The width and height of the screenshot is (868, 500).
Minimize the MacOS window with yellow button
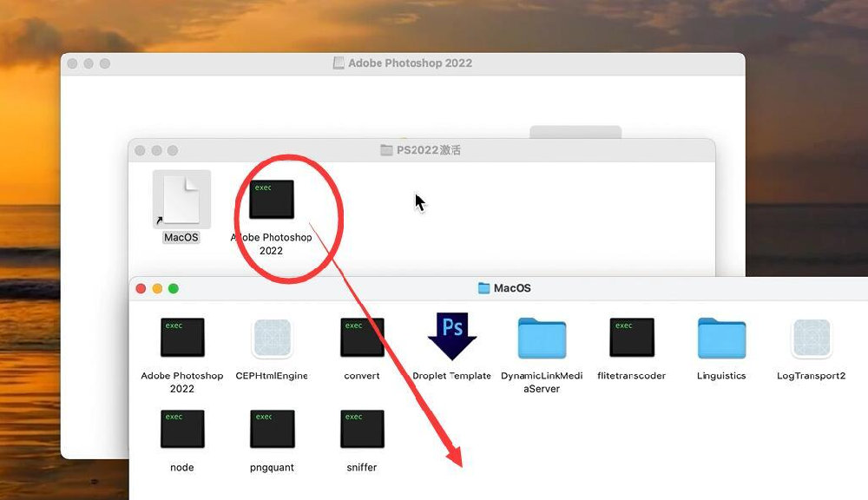point(157,288)
